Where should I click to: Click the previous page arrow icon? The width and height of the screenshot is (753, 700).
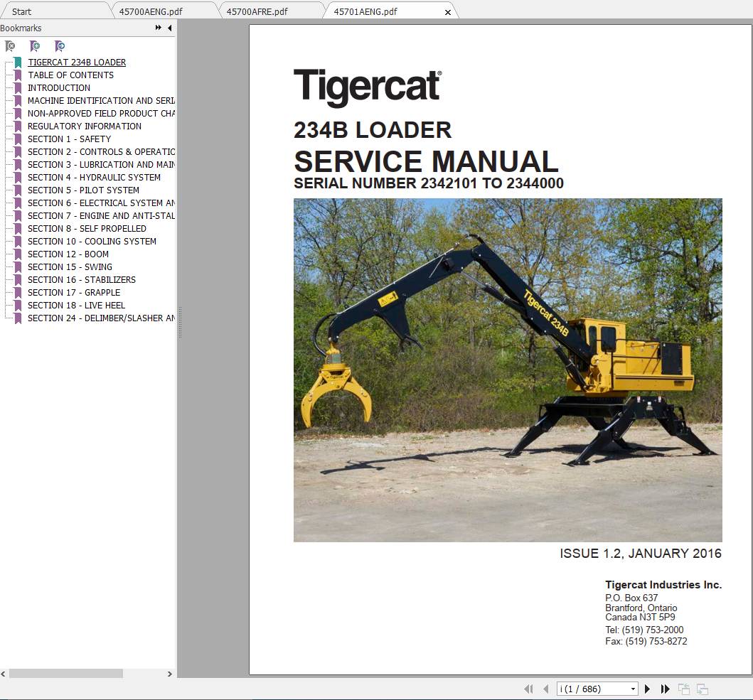pyautogui.click(x=548, y=689)
